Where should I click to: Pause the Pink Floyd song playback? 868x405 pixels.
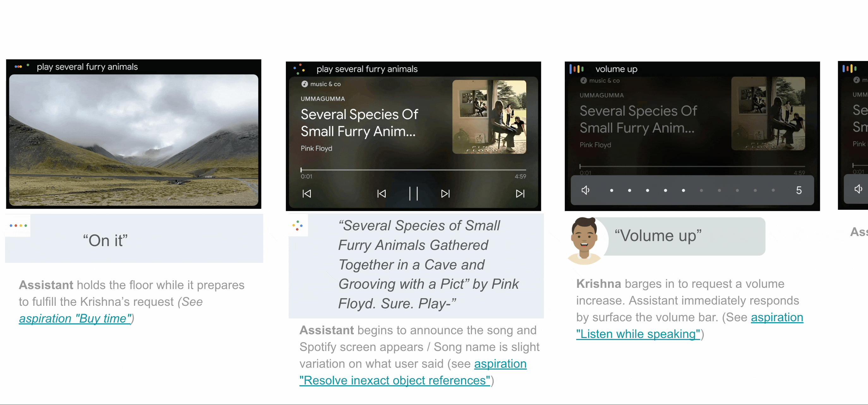click(x=413, y=194)
